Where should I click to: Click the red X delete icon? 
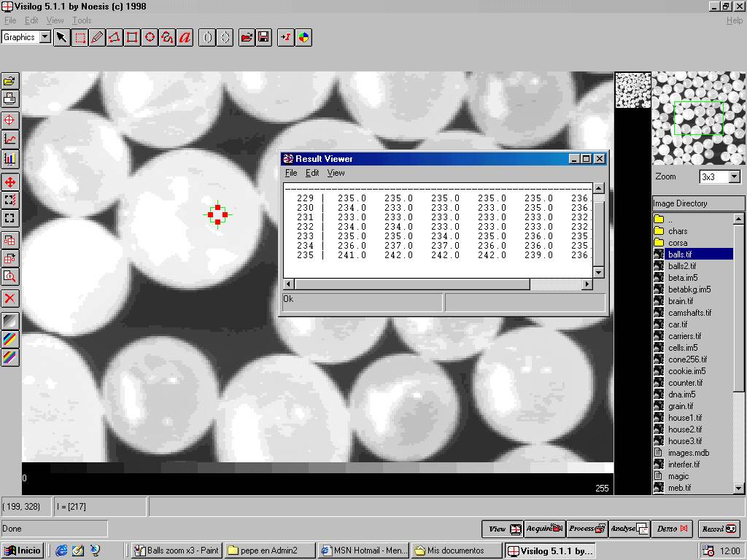point(10,298)
